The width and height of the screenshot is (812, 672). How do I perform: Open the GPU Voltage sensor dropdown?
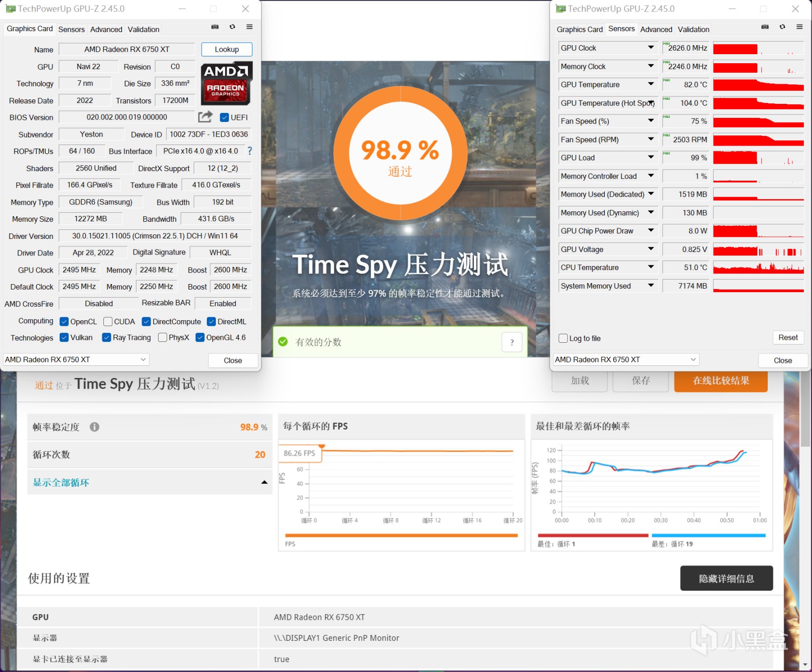pyautogui.click(x=651, y=249)
